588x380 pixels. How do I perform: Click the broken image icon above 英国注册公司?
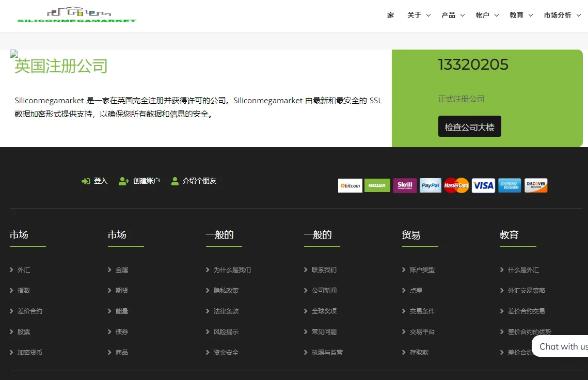point(14,54)
